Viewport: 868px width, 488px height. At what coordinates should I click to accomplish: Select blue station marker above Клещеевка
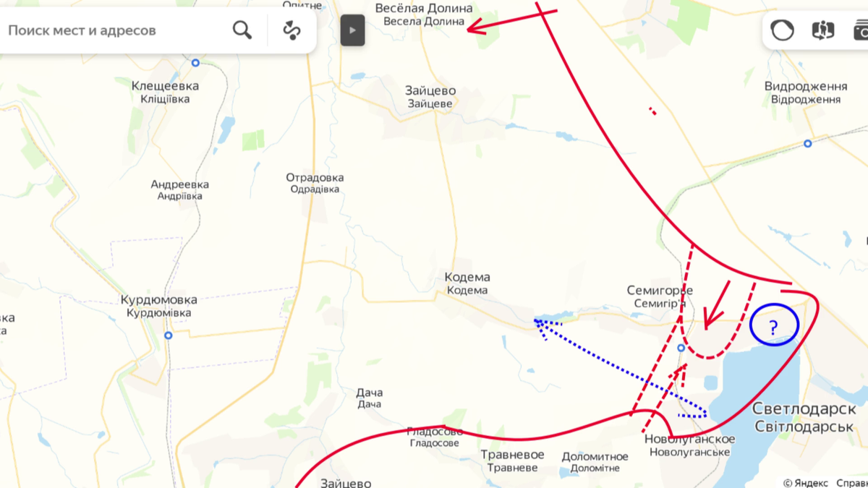pyautogui.click(x=195, y=63)
